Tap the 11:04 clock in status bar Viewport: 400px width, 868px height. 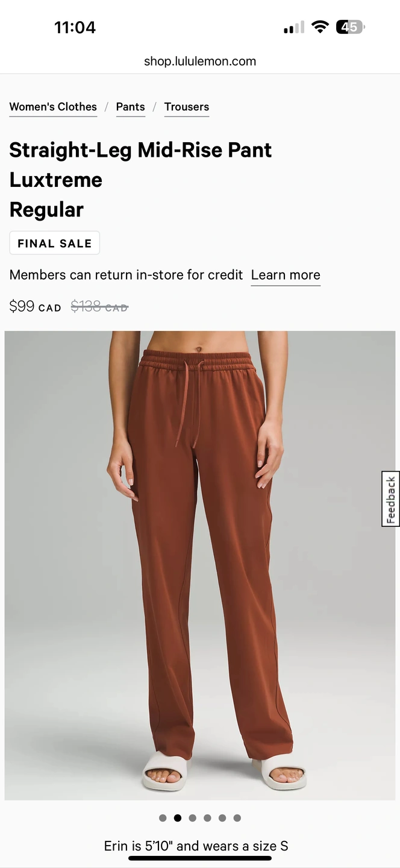(x=75, y=28)
